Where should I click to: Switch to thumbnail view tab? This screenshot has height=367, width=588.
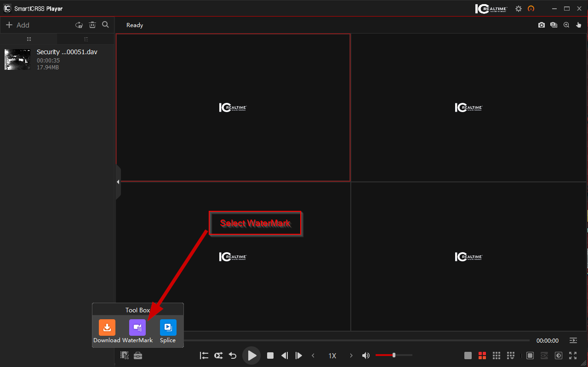(29, 39)
